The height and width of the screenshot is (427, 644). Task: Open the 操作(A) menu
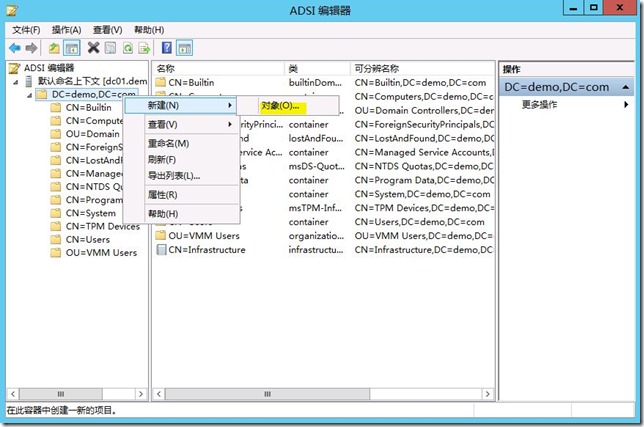click(x=66, y=30)
